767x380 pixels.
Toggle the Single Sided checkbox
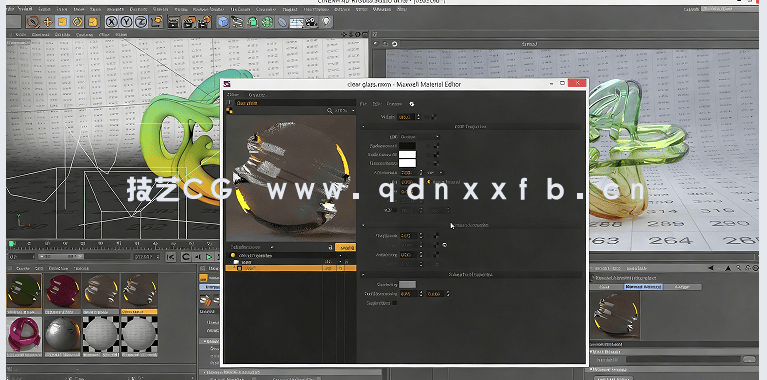pos(395,303)
